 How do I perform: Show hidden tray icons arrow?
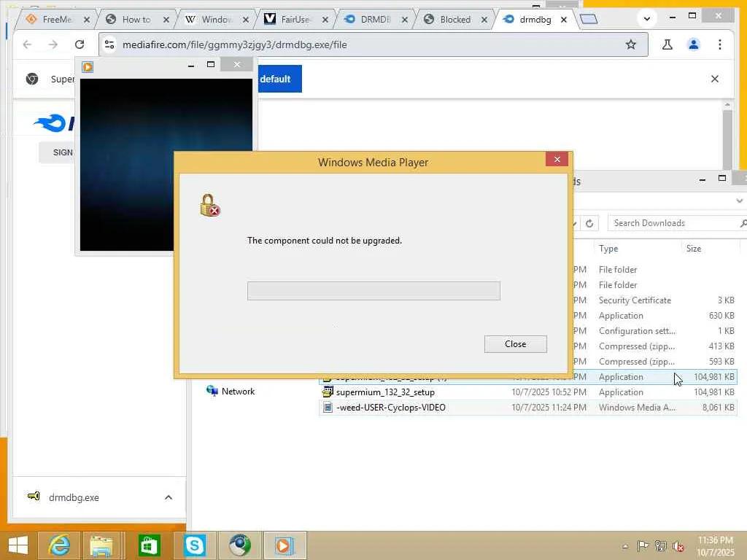[625, 546]
